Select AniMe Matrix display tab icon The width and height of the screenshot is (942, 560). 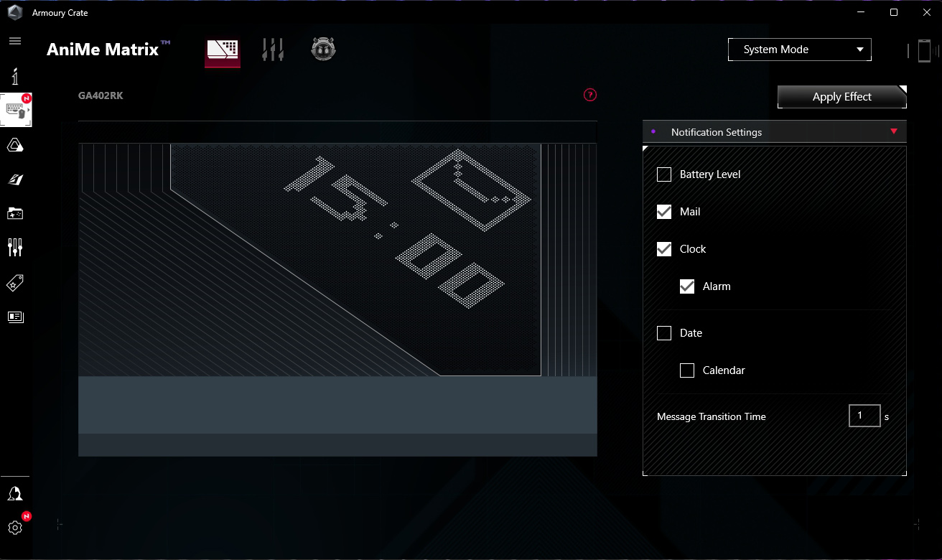click(223, 51)
